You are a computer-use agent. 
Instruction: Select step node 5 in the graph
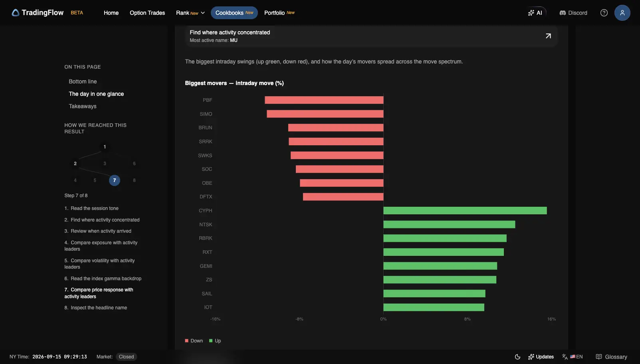[x=95, y=180]
